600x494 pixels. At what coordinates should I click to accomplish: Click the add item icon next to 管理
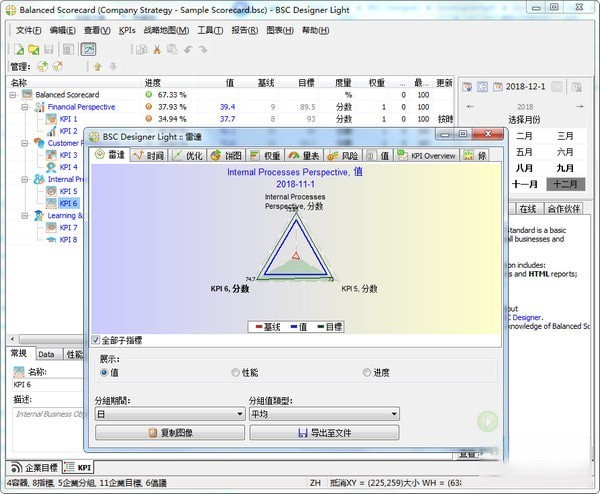click(42, 67)
